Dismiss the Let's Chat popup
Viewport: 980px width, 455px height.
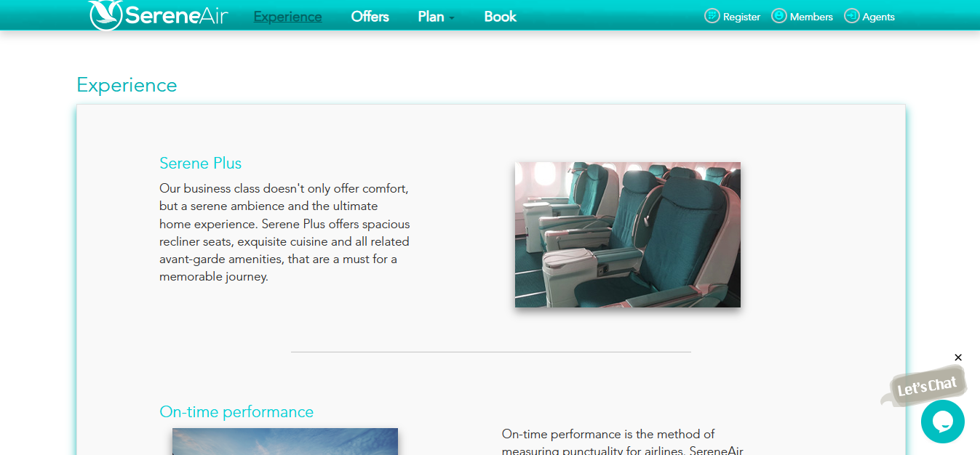pyautogui.click(x=958, y=358)
